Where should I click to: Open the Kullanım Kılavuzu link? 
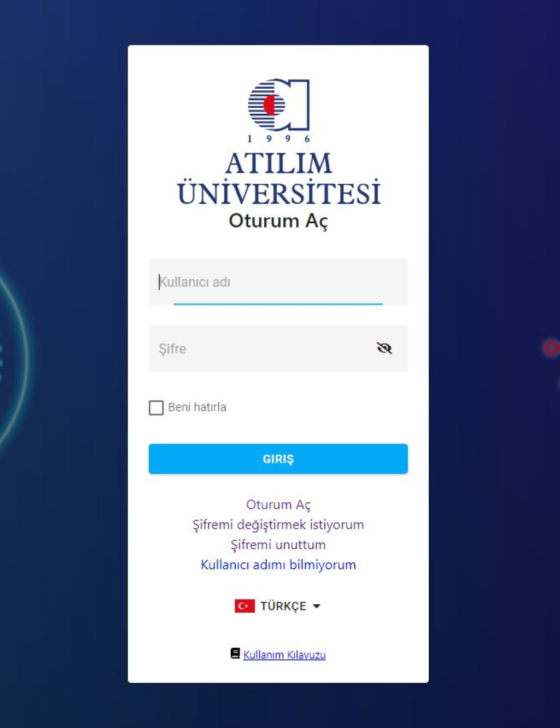coord(284,655)
